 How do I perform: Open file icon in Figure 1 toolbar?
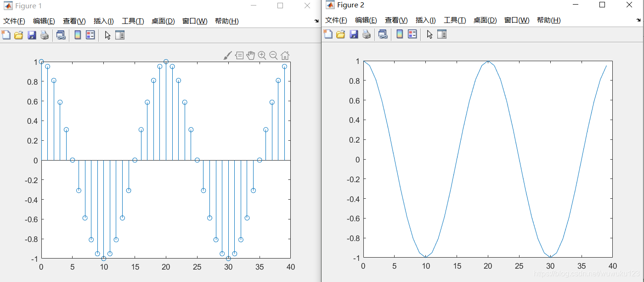click(x=18, y=35)
